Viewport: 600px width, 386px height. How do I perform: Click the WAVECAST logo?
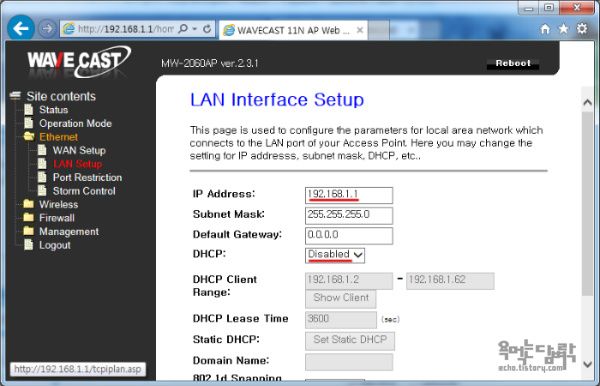click(78, 61)
